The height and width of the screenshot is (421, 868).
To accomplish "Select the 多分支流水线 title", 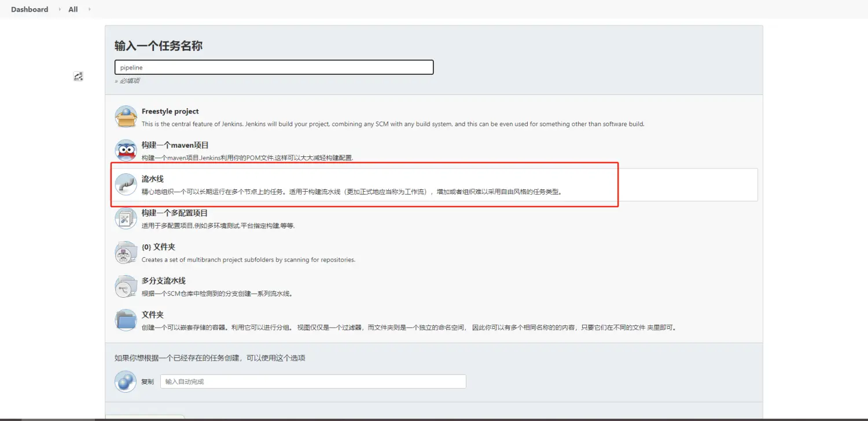I will [164, 281].
